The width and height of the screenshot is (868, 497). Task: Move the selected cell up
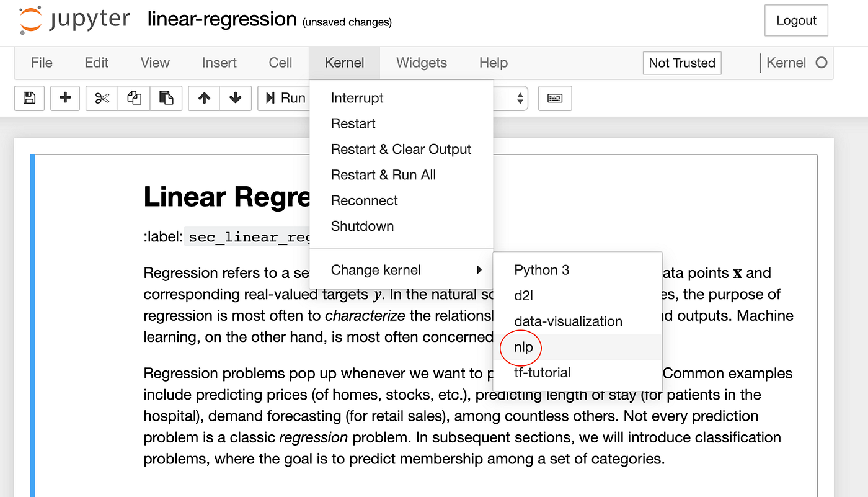point(203,98)
